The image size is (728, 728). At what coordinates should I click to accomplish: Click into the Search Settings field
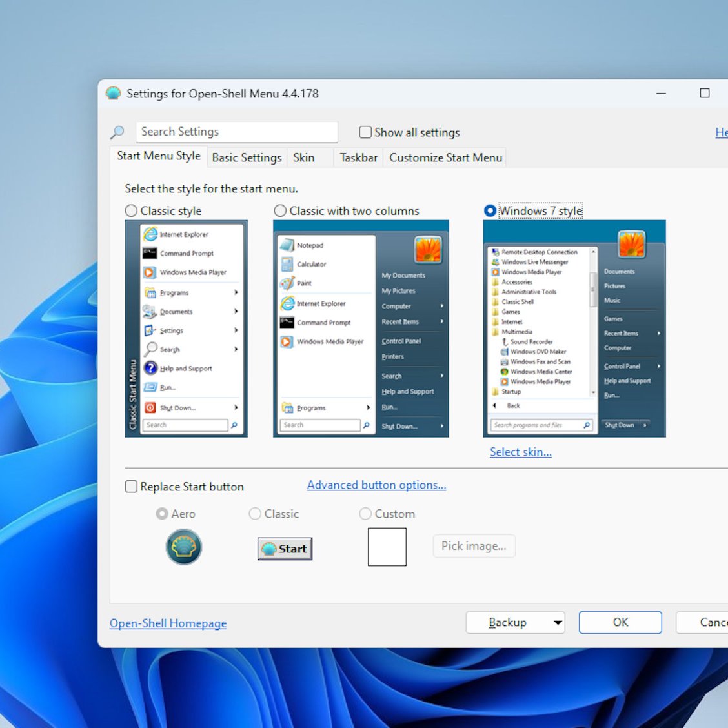(x=236, y=132)
